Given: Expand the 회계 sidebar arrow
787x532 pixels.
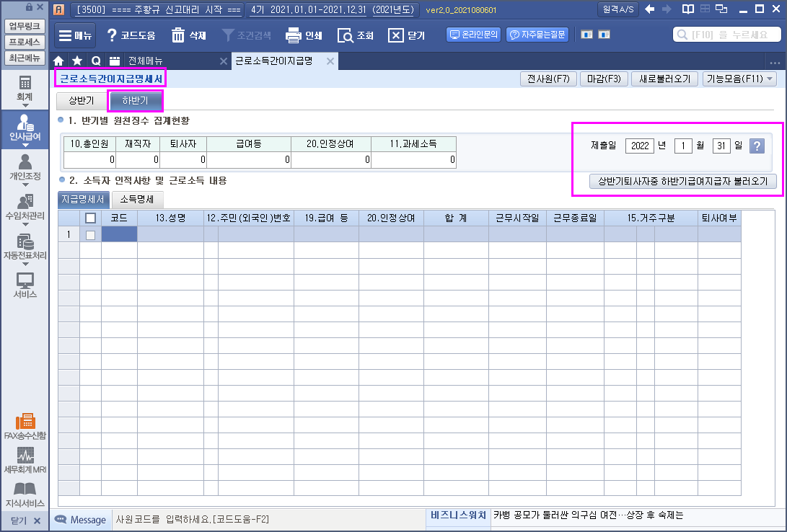Looking at the screenshot, I should pos(25,106).
